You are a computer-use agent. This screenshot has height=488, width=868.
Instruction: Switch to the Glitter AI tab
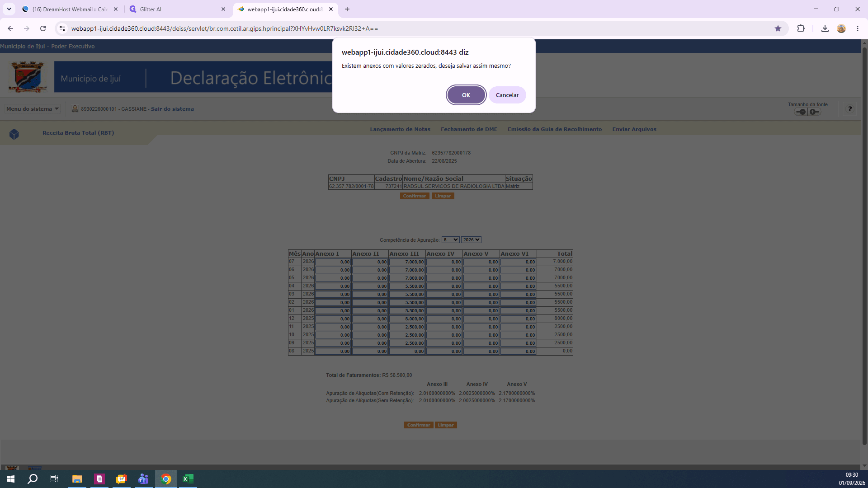click(176, 9)
